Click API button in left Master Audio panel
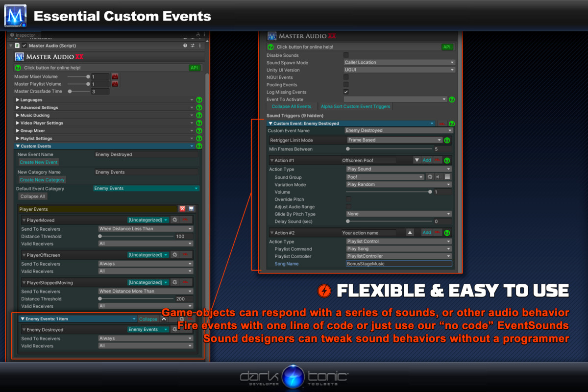588x392 pixels. (x=195, y=68)
